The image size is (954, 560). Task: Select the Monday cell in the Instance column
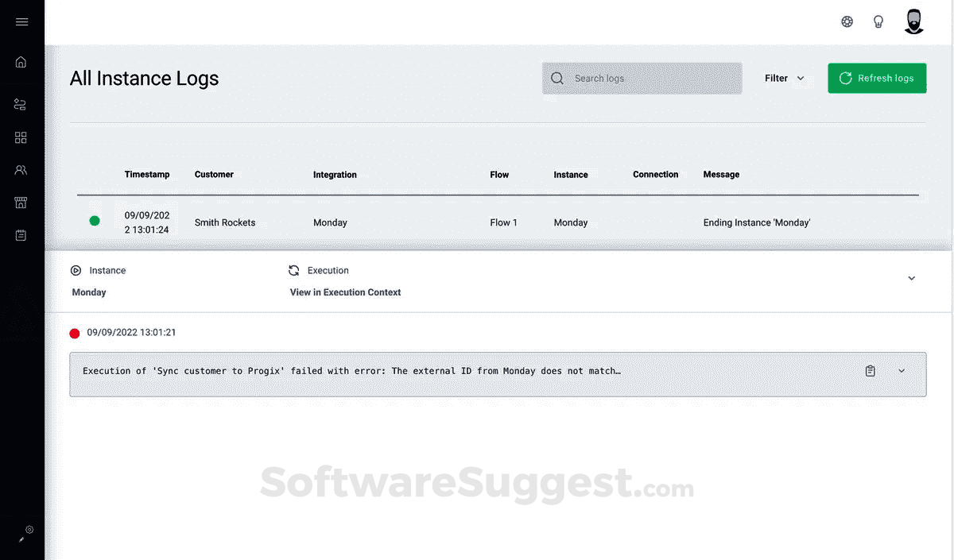571,222
